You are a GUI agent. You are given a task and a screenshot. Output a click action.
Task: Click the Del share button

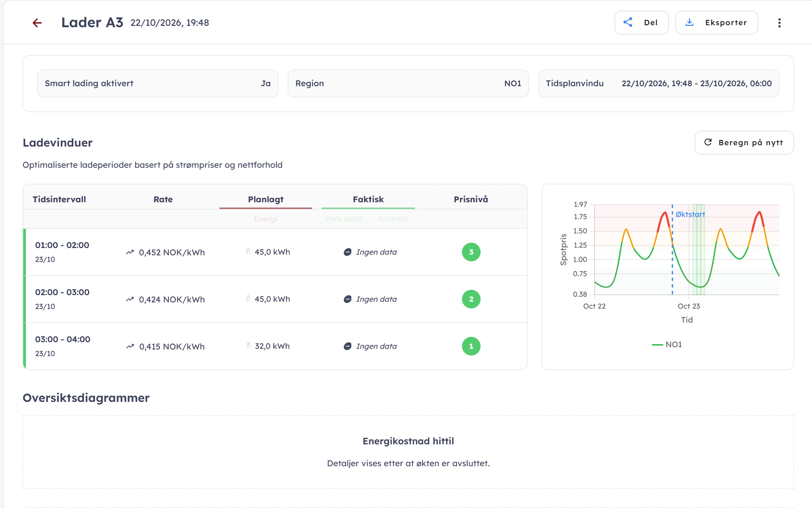tap(641, 23)
